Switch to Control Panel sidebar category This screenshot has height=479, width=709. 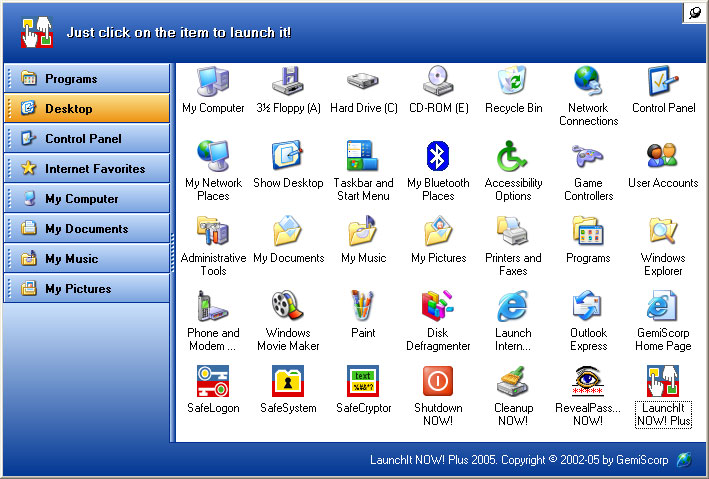coord(87,138)
